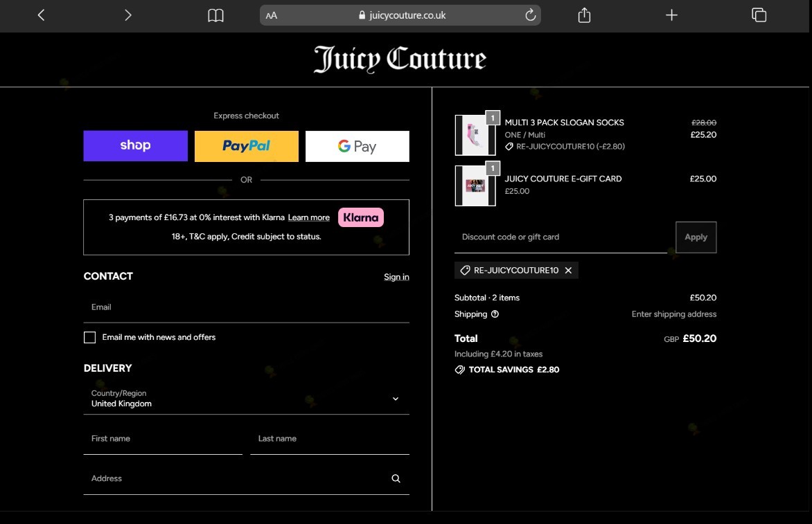Go forward with Safari forward arrow

(128, 15)
